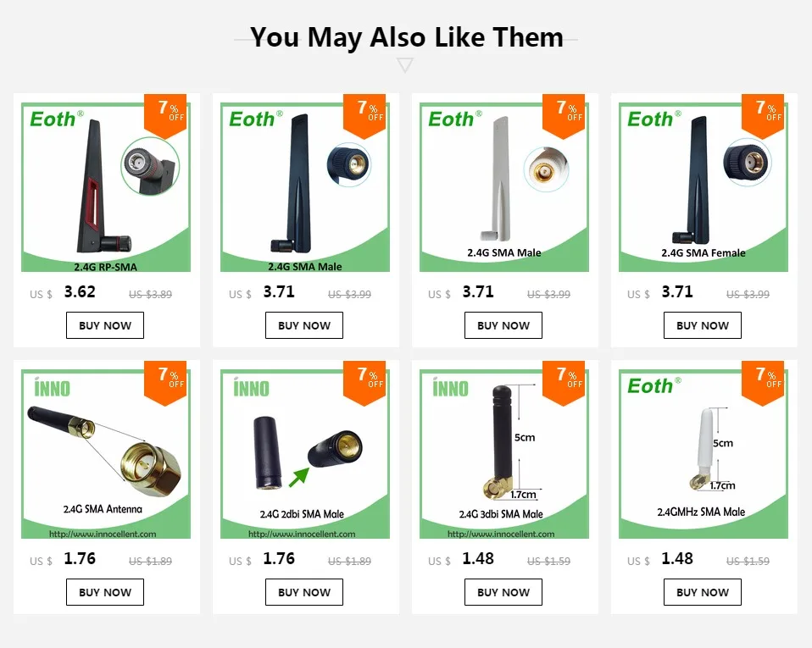
Task: Click the triangle arrow below the heading
Action: 405,65
